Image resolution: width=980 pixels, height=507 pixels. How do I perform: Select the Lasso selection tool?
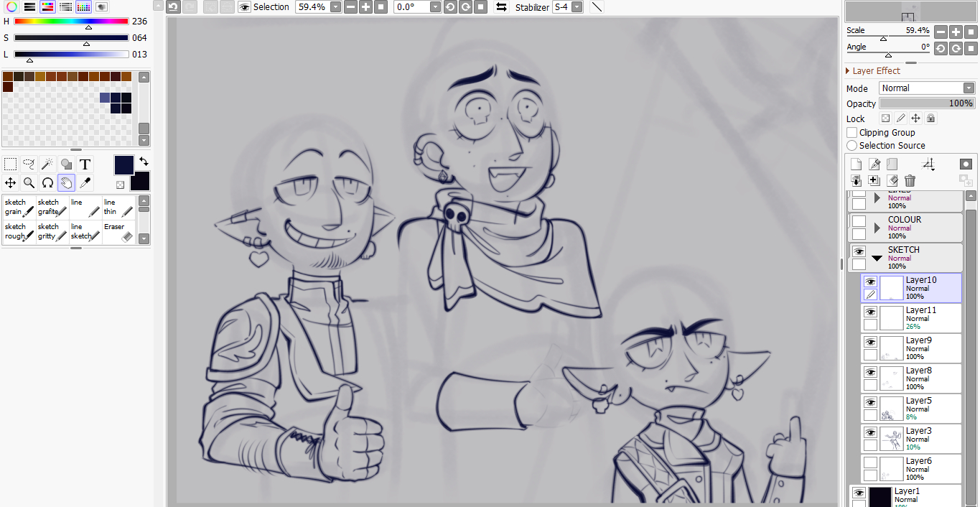[x=29, y=164]
